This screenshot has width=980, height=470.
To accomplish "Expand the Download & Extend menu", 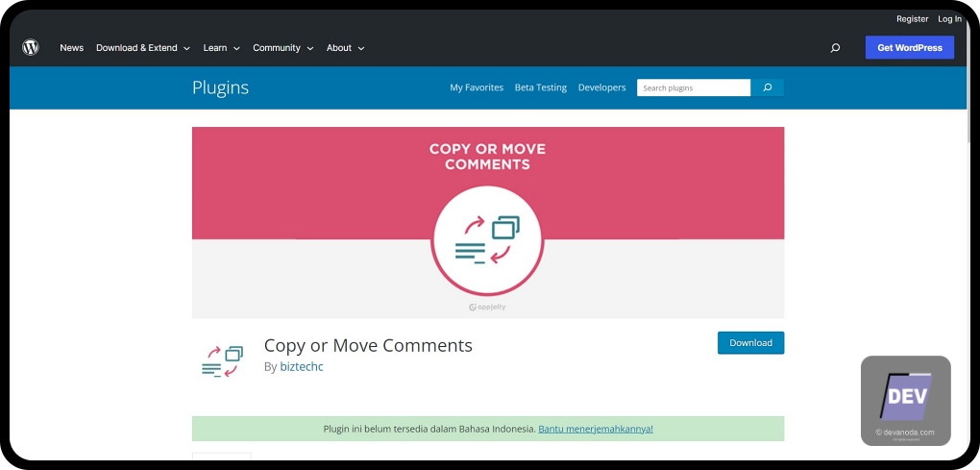I will coord(143,47).
